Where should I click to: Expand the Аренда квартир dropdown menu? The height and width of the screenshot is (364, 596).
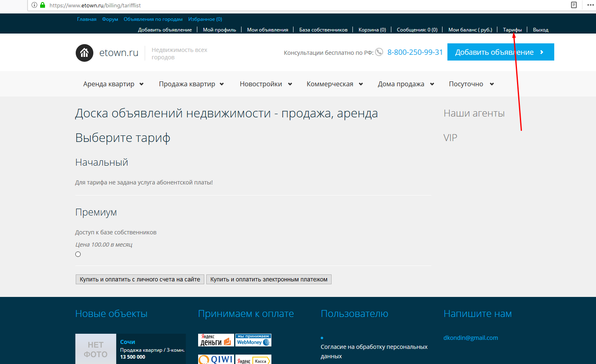[113, 84]
